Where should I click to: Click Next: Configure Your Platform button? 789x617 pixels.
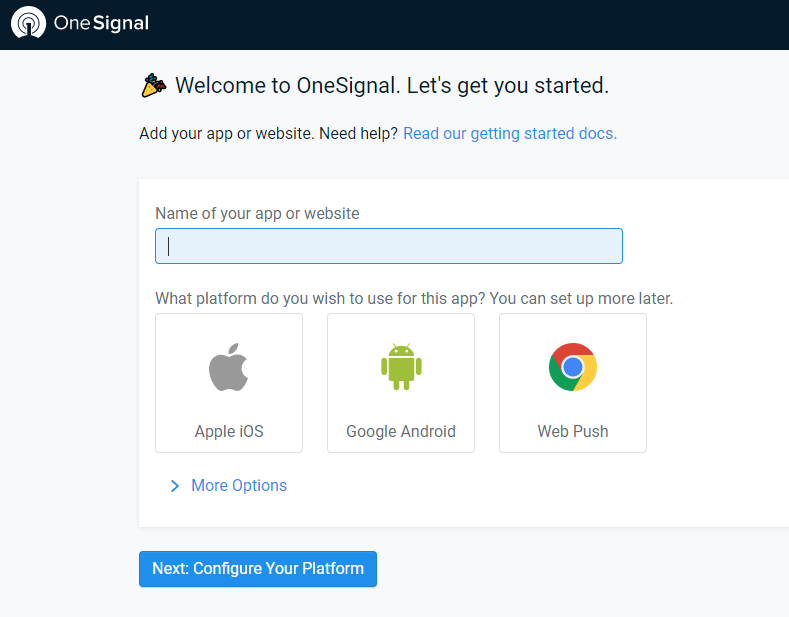pyautogui.click(x=258, y=569)
